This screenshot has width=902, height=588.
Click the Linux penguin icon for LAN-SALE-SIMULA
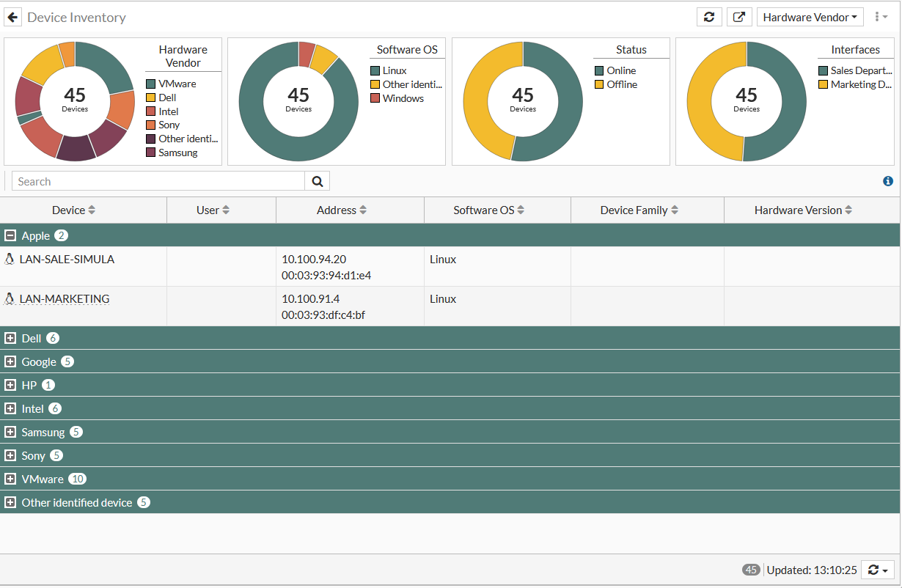tap(10, 259)
